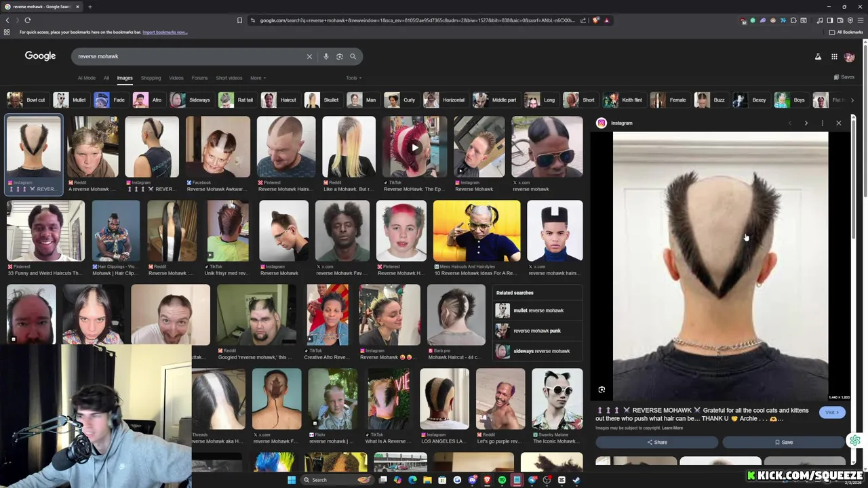
Task: Reload the page
Action: [27, 20]
